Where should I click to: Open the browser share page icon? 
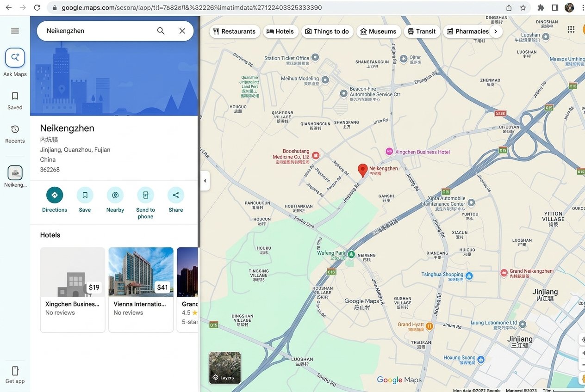[509, 7]
